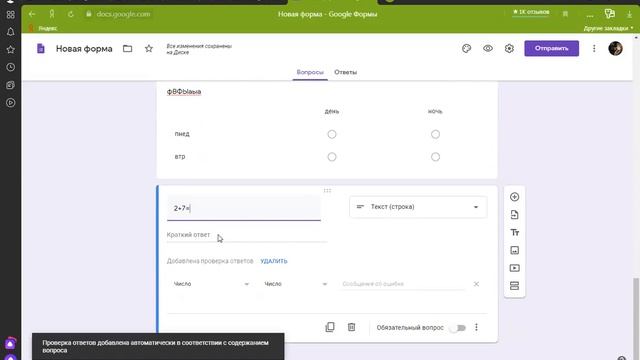The width and height of the screenshot is (640, 360).
Task: Click the фВФЫаыа question title
Action: [x=184, y=92]
